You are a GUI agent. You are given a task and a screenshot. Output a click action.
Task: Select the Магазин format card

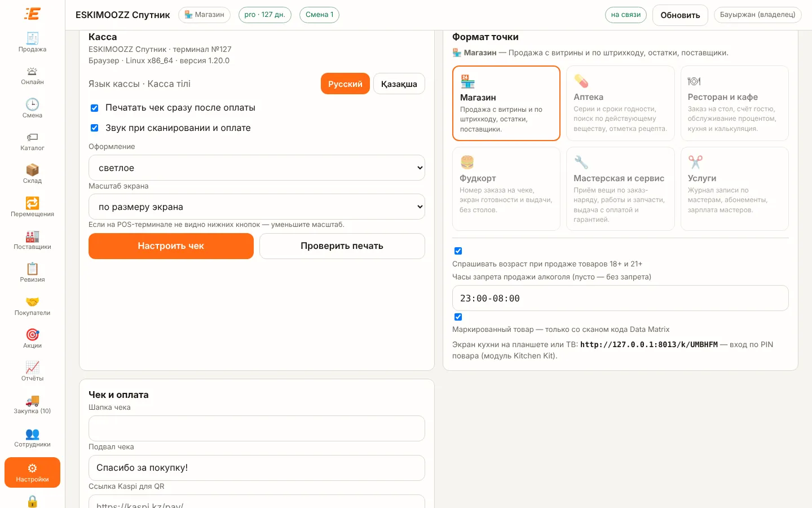tap(506, 103)
